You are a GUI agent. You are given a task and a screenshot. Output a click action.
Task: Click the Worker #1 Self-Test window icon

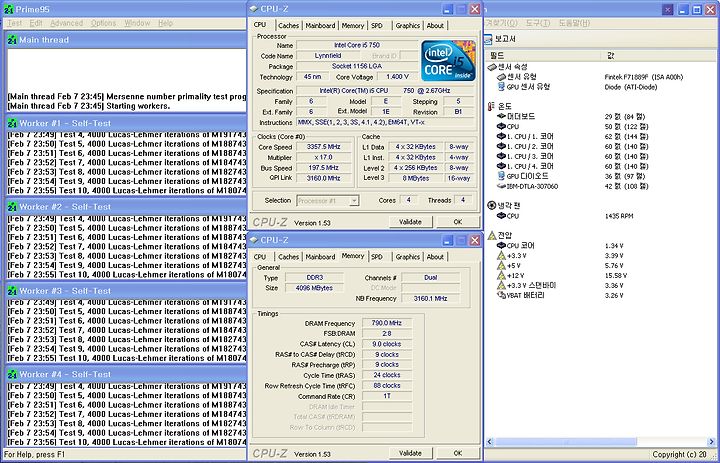12,124
